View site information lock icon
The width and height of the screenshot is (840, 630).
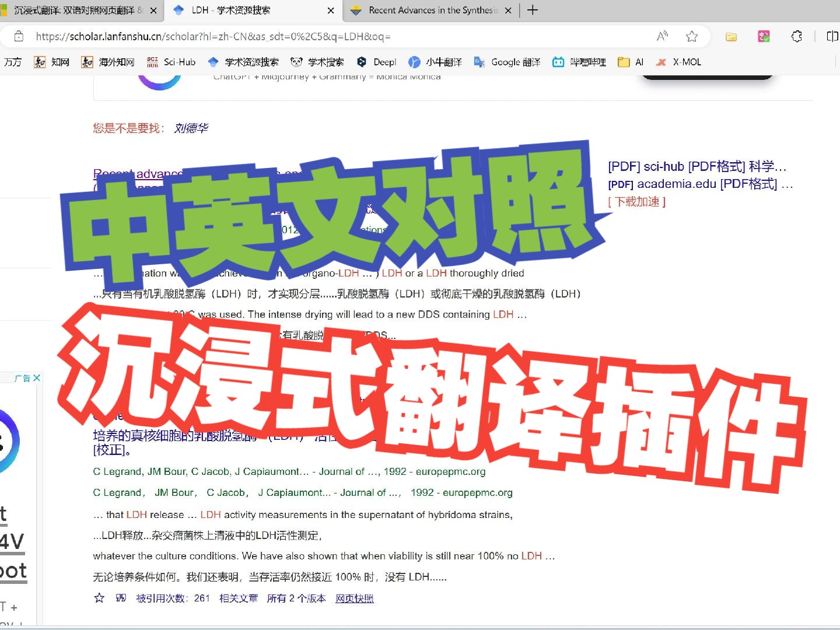[19, 36]
